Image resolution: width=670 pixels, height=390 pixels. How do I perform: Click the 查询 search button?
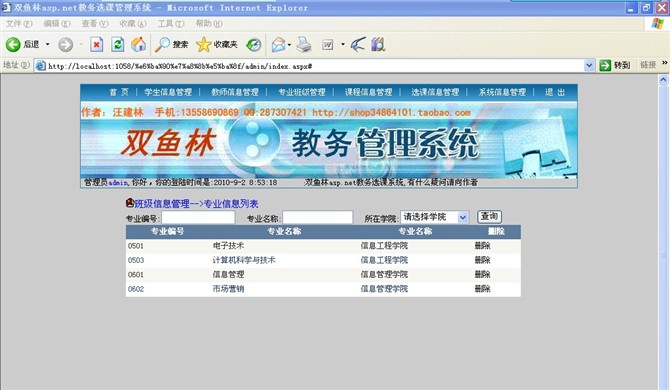click(x=489, y=217)
